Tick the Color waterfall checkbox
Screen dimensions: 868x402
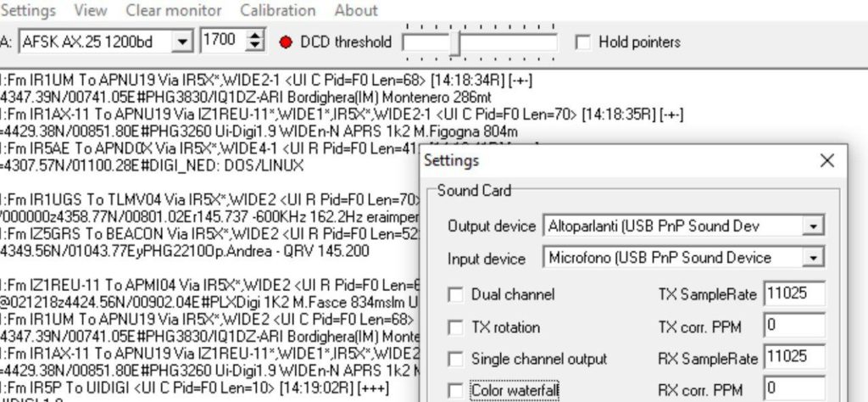click(455, 391)
